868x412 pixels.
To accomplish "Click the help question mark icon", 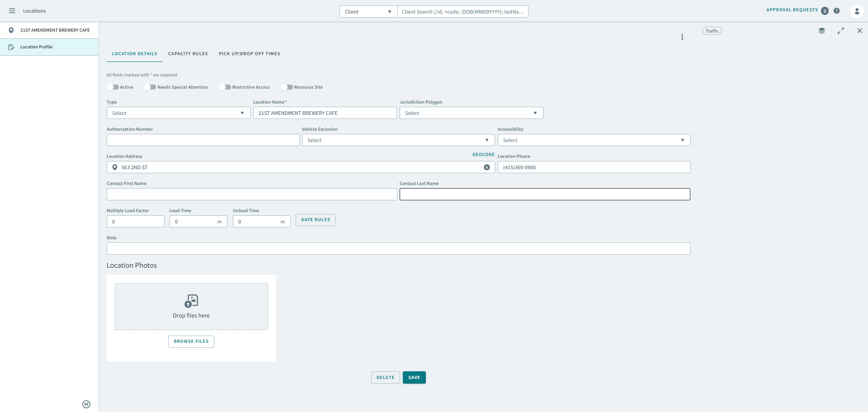I will 837,11.
